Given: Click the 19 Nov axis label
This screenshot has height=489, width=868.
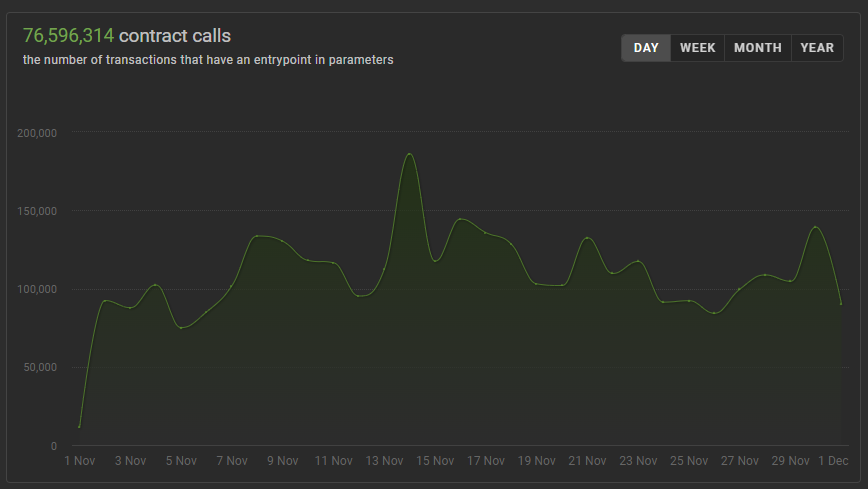Looking at the screenshot, I should pos(536,461).
